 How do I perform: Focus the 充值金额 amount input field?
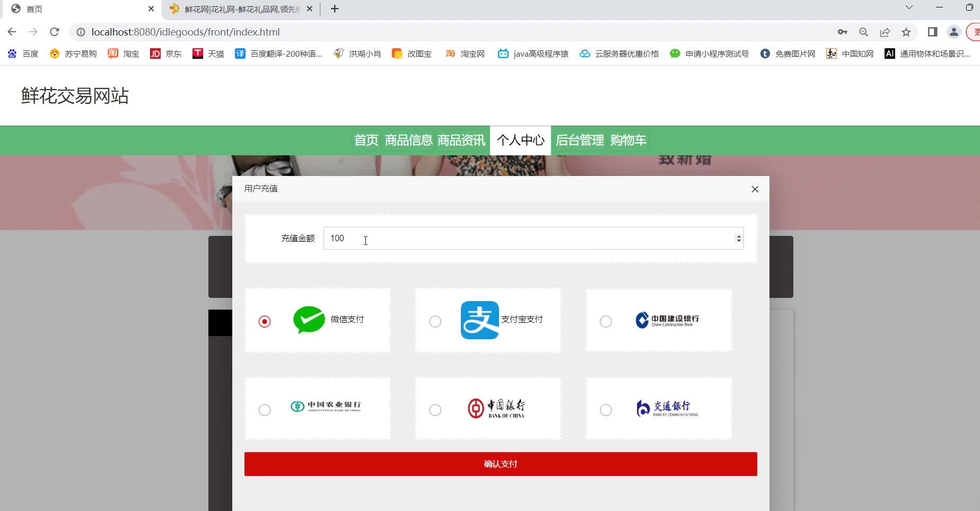tap(533, 239)
